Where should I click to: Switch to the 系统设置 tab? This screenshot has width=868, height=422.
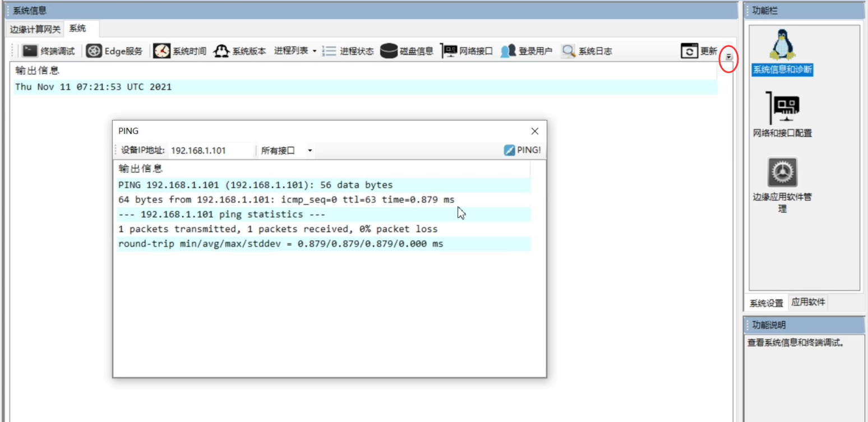click(767, 303)
